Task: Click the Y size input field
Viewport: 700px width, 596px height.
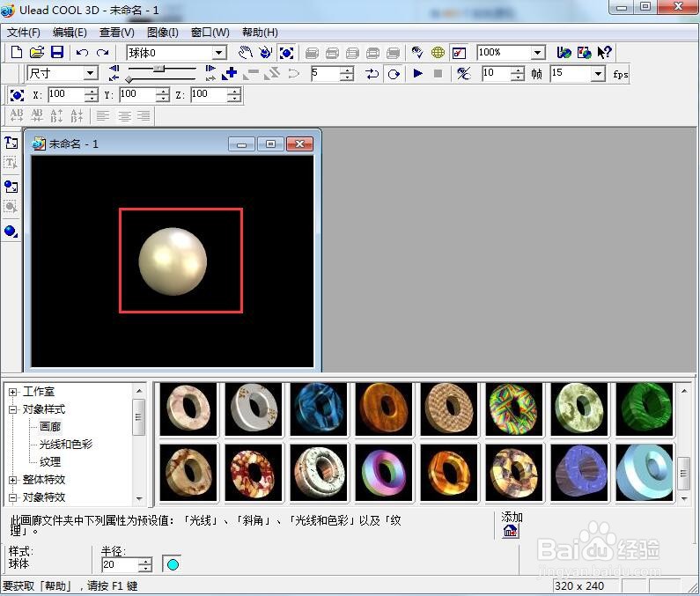Action: 137,94
